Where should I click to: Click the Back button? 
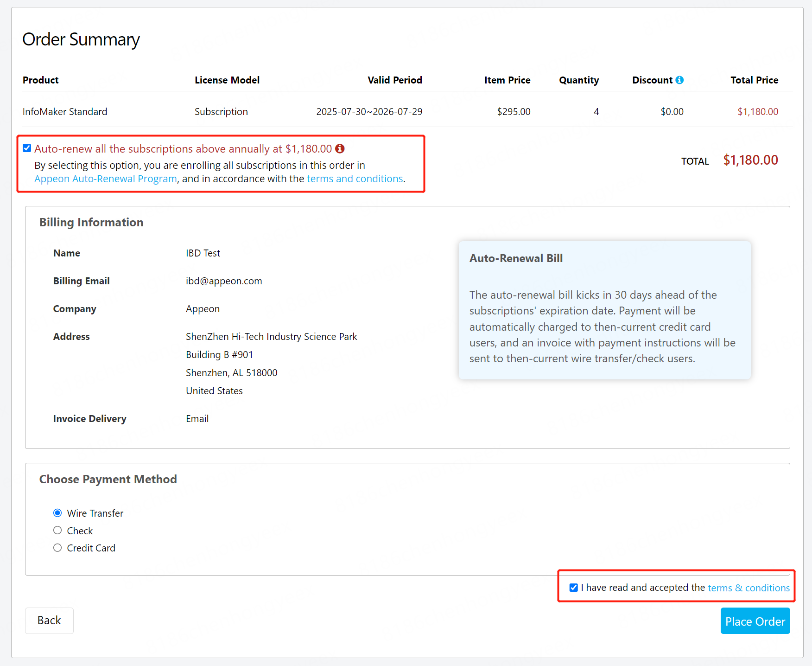coord(49,621)
